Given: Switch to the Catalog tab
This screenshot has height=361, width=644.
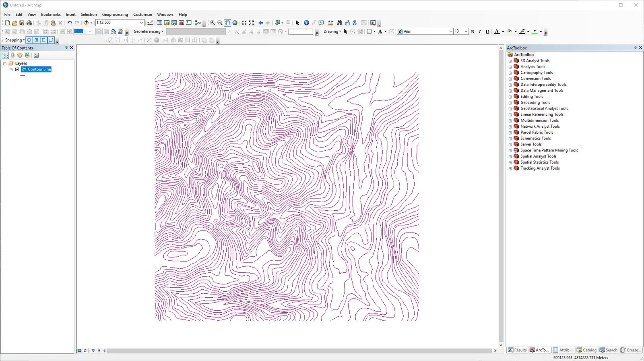Looking at the screenshot, I should pos(586,350).
